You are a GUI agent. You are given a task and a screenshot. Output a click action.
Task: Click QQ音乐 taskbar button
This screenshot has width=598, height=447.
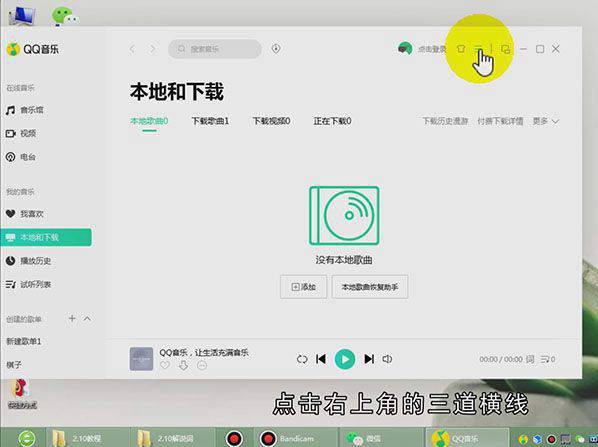click(x=467, y=438)
